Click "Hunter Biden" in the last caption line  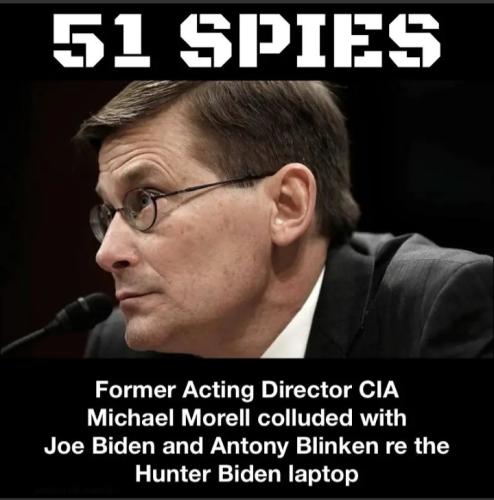tap(208, 474)
